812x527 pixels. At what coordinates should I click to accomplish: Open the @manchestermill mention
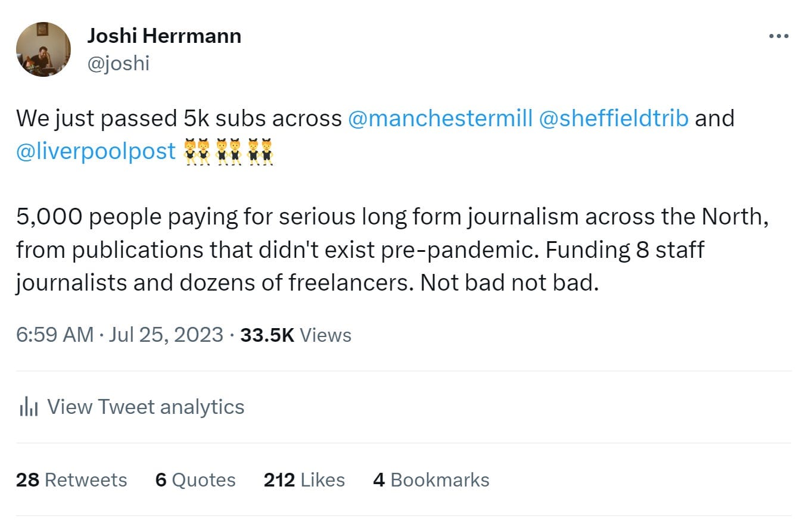440,119
